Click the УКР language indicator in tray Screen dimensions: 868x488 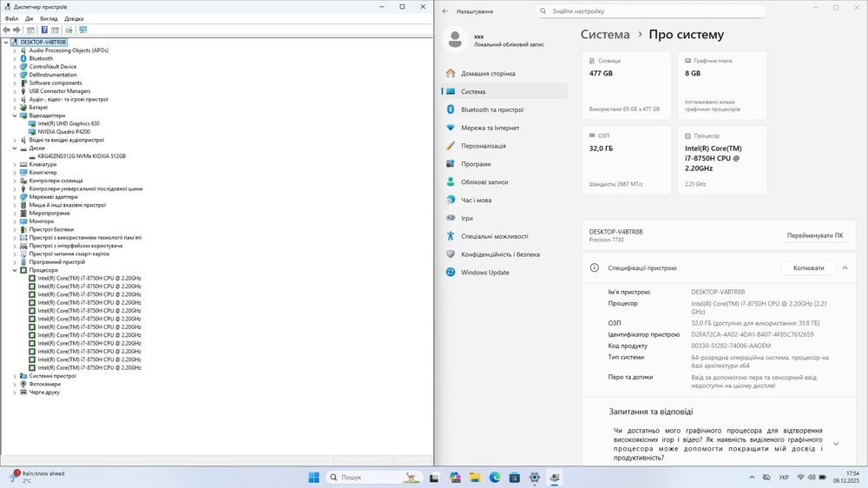point(783,477)
